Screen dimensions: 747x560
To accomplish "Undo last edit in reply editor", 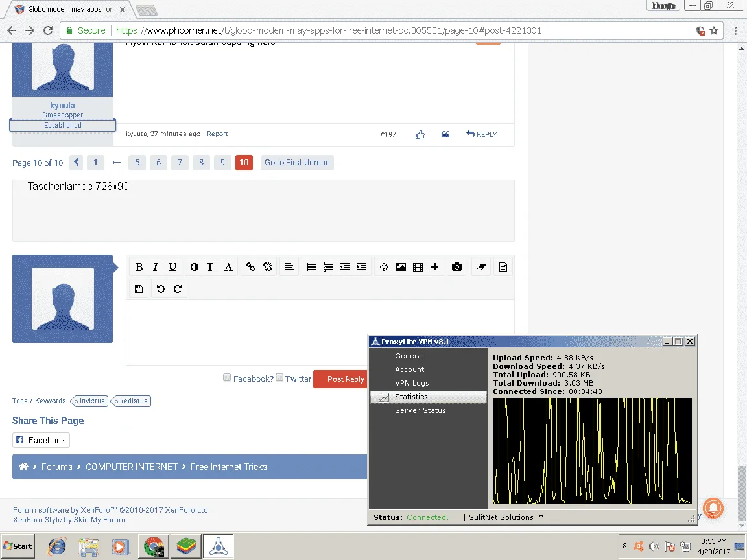I will tap(161, 289).
